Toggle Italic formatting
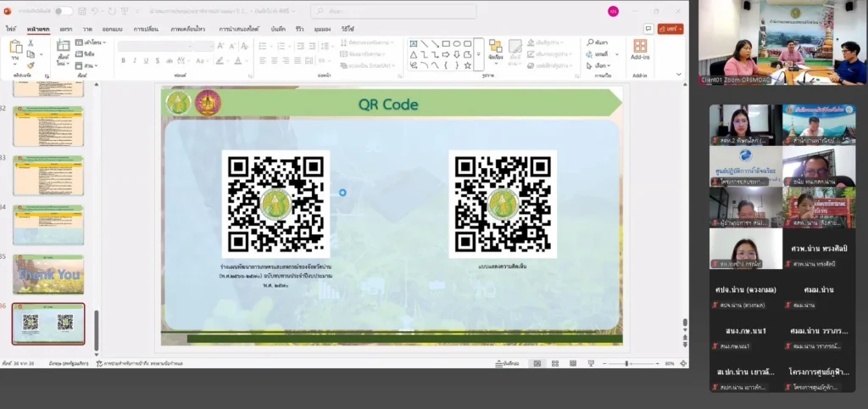This screenshot has height=409, width=868. pos(135,60)
